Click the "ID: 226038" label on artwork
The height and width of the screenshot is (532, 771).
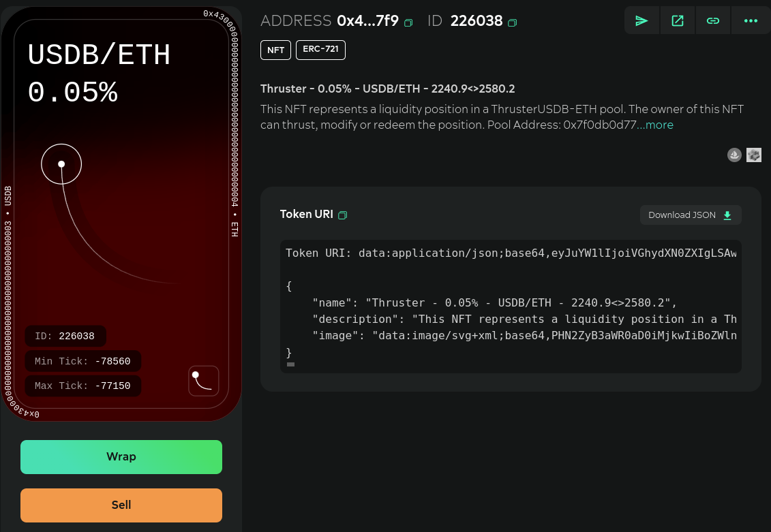coord(65,336)
